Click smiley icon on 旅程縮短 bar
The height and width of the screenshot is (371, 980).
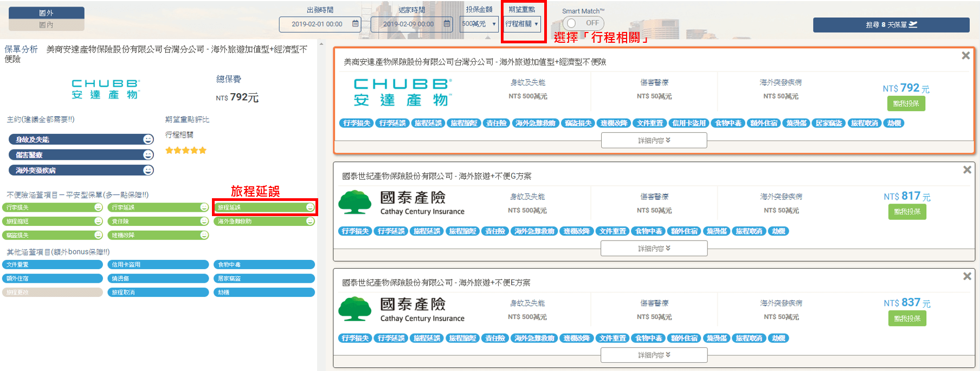coord(98,222)
